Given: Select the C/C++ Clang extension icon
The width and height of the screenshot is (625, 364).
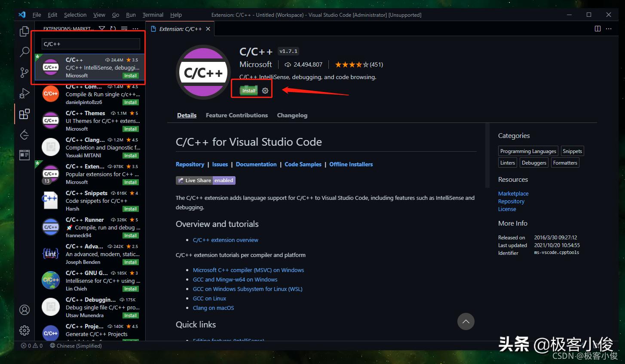Looking at the screenshot, I should [x=51, y=147].
